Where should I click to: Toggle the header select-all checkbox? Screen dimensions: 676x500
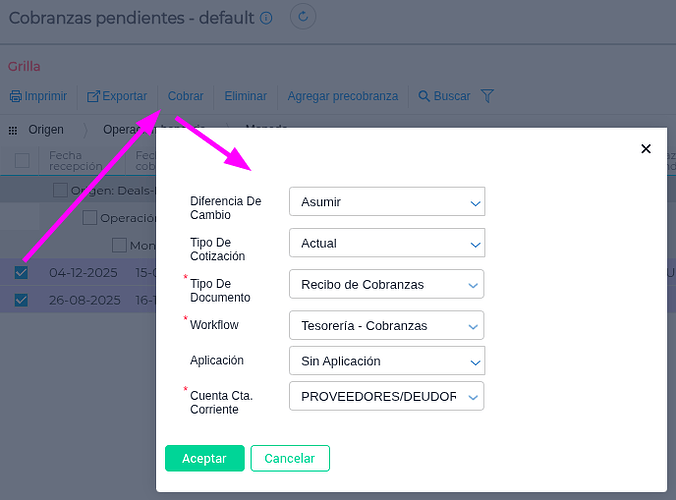coord(21,160)
